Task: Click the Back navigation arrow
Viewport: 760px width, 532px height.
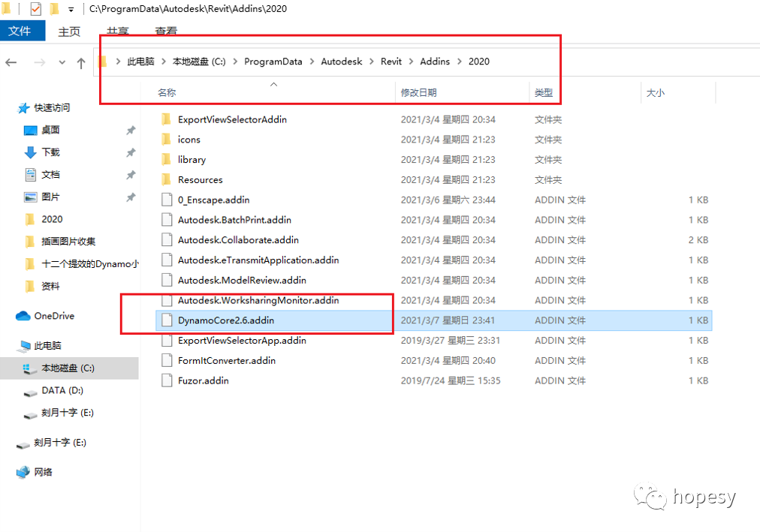Action: pos(11,62)
